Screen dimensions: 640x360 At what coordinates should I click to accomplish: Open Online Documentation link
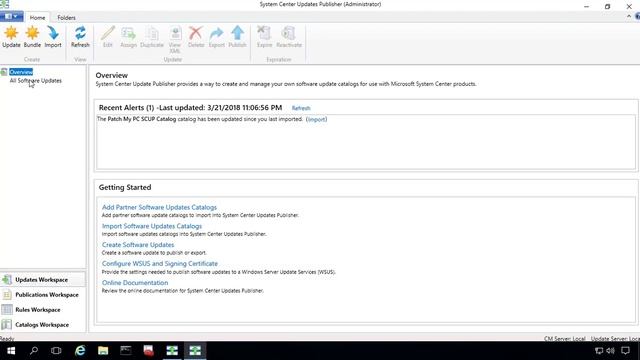click(x=135, y=282)
